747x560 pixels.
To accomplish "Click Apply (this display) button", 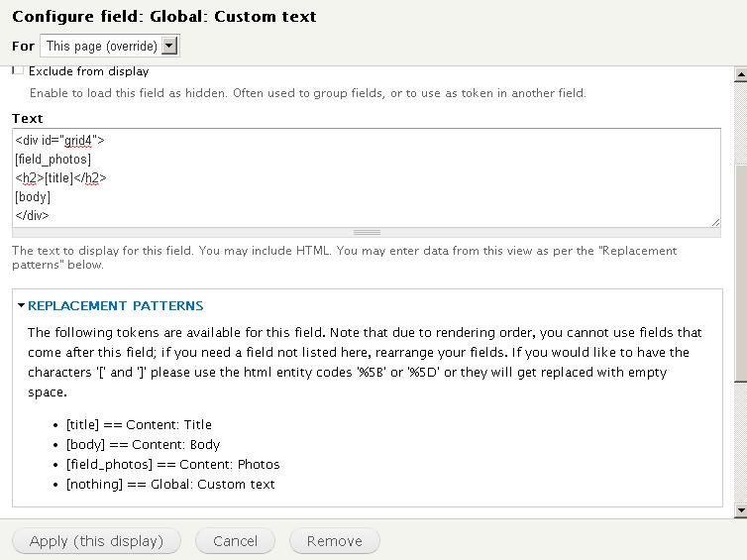I will 96,541.
